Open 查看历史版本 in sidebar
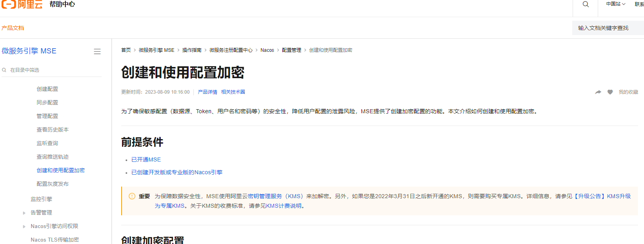The width and height of the screenshot is (644, 244). click(x=53, y=130)
